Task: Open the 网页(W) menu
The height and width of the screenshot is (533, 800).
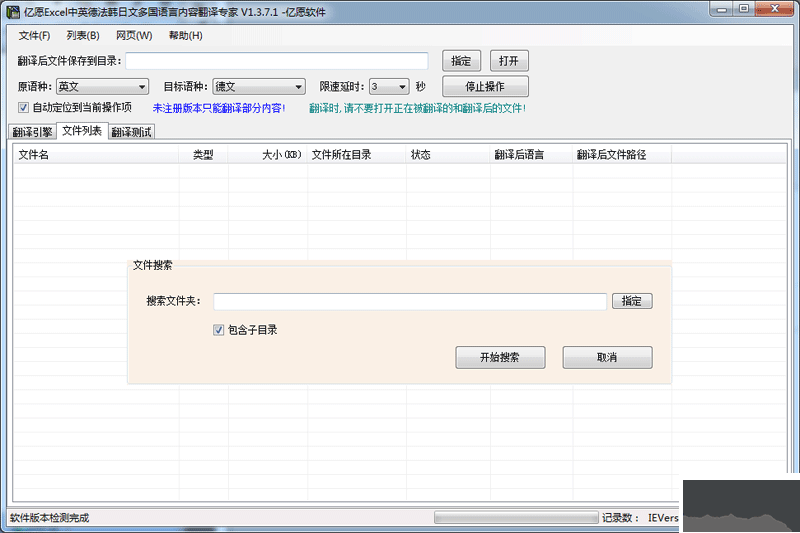Action: tap(134, 35)
